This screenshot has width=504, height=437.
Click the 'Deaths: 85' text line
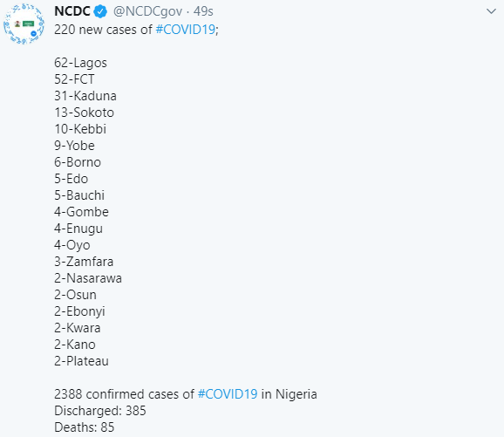coord(85,427)
